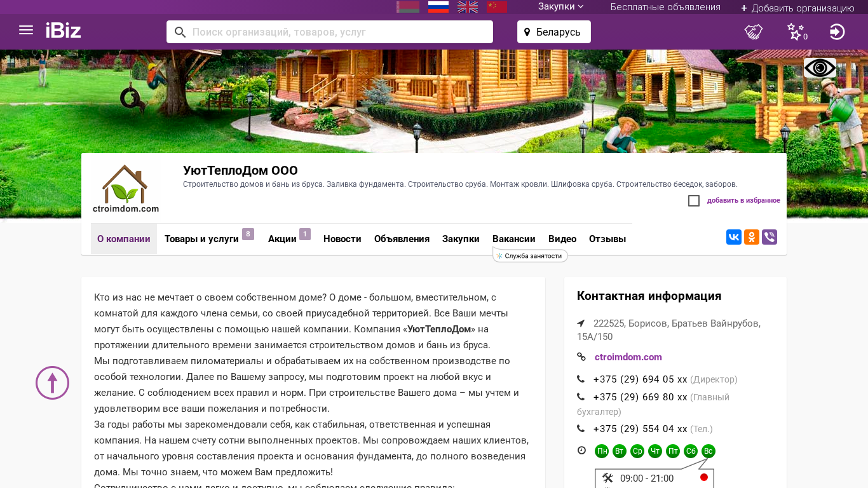Open the company Закупки tab
This screenshot has height=488, width=868.
coord(461,239)
